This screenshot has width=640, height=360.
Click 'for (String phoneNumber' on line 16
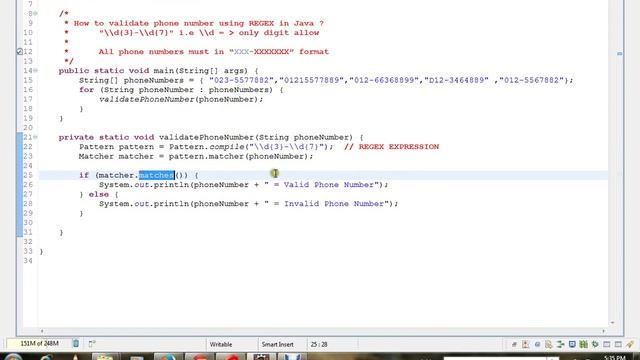tap(136, 90)
